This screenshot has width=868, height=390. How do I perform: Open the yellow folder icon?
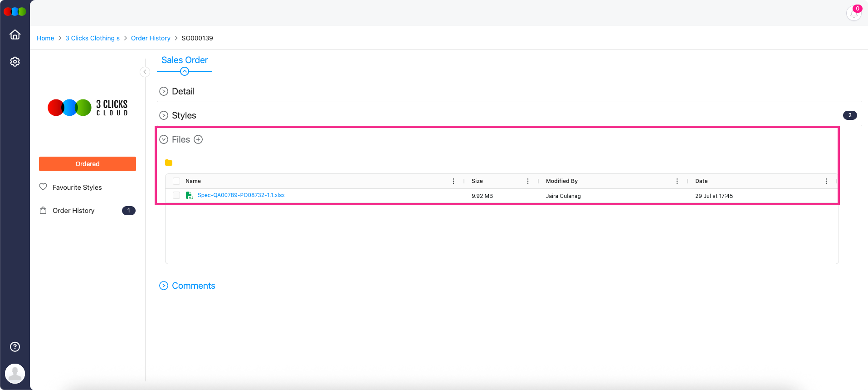pos(169,163)
